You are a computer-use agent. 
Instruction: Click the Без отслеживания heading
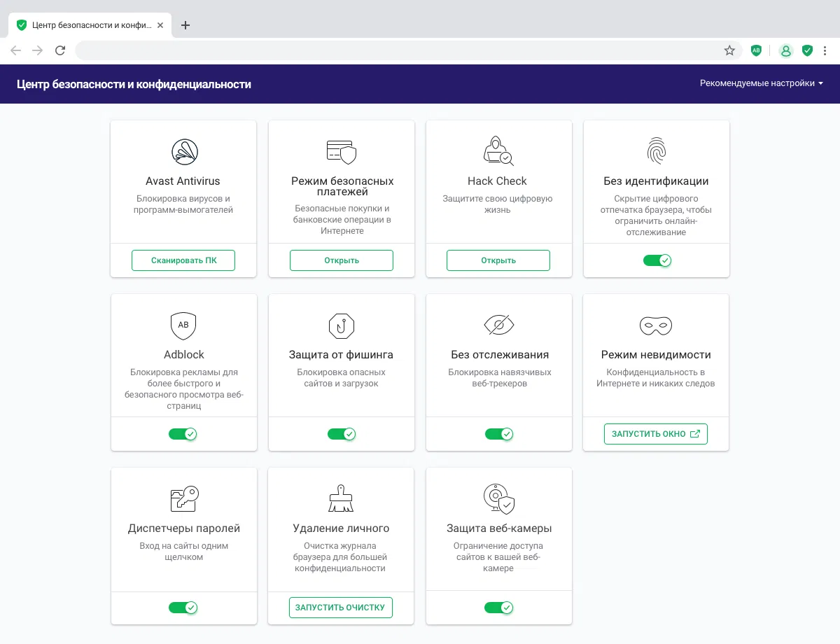click(x=500, y=355)
